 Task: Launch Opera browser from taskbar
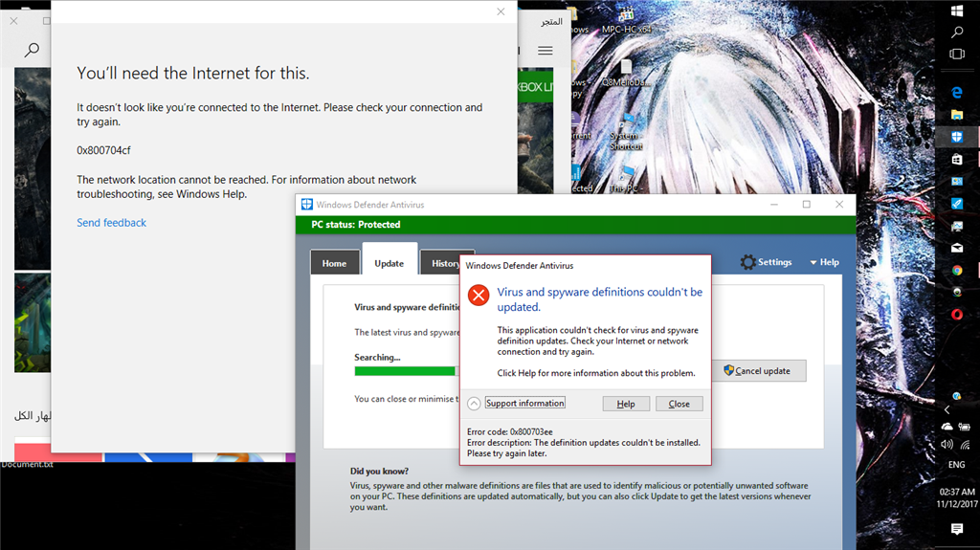(957, 315)
